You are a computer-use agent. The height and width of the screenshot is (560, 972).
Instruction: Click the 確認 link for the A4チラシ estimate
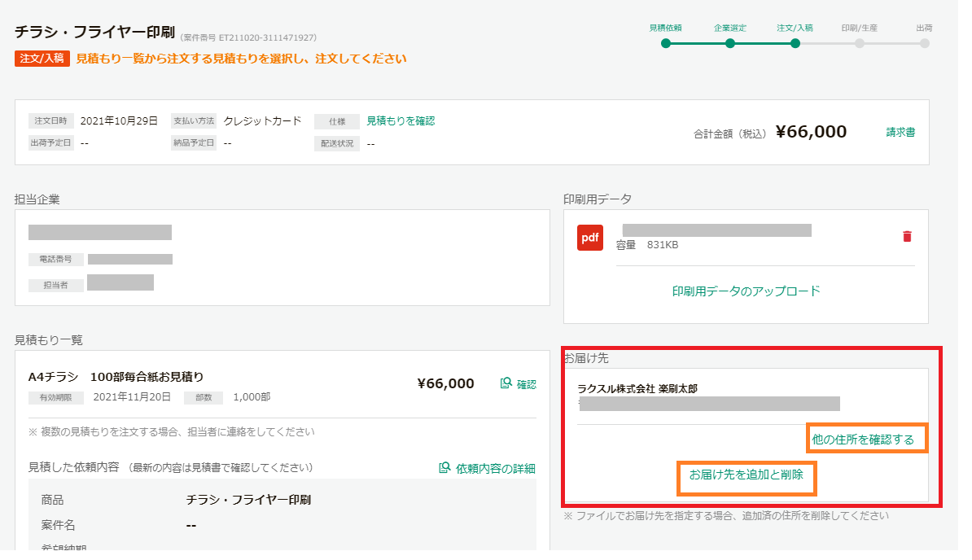(526, 384)
